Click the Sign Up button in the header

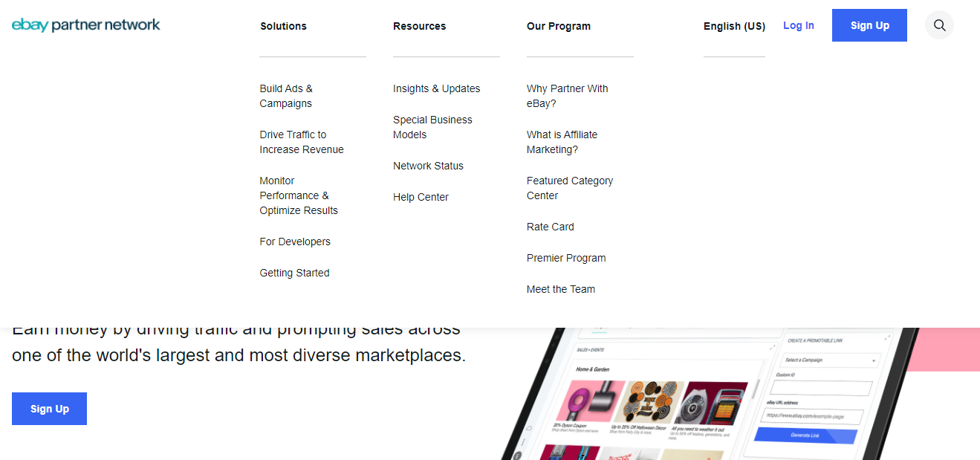pos(869,25)
